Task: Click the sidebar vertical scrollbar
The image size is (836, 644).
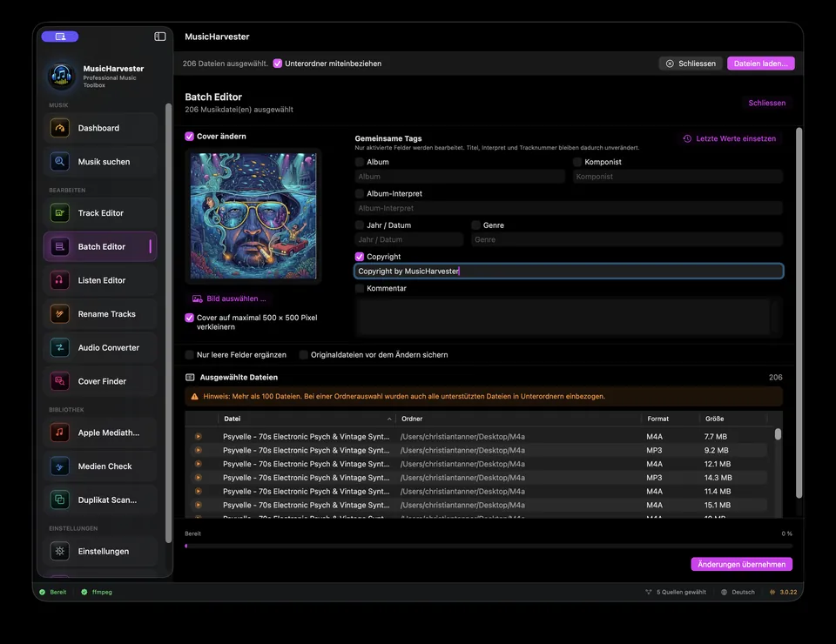Action: click(x=168, y=324)
